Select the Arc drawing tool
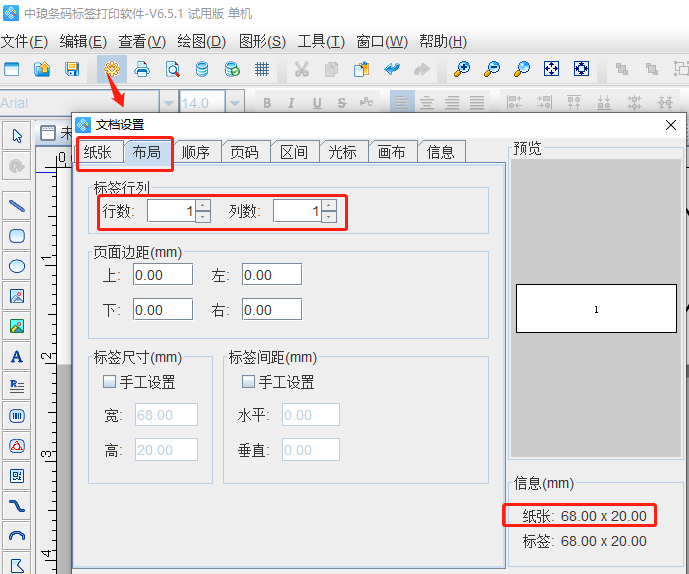This screenshot has width=689, height=574. pyautogui.click(x=17, y=536)
